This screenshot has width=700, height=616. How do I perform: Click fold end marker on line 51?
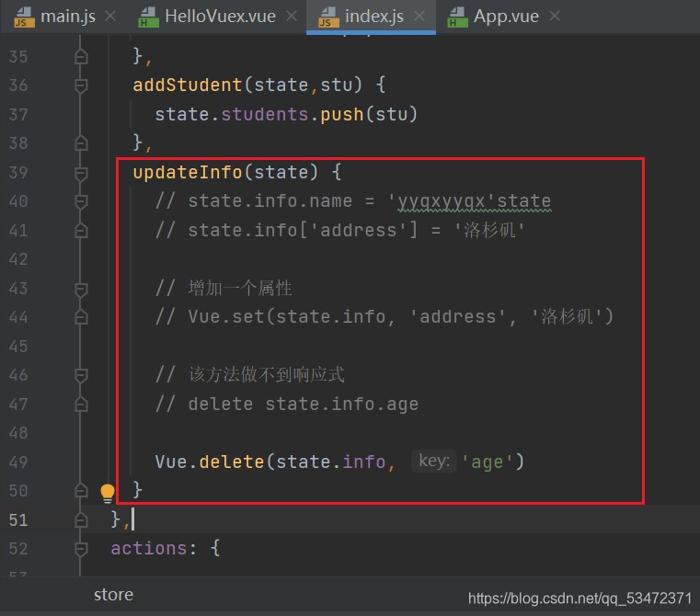click(x=81, y=519)
